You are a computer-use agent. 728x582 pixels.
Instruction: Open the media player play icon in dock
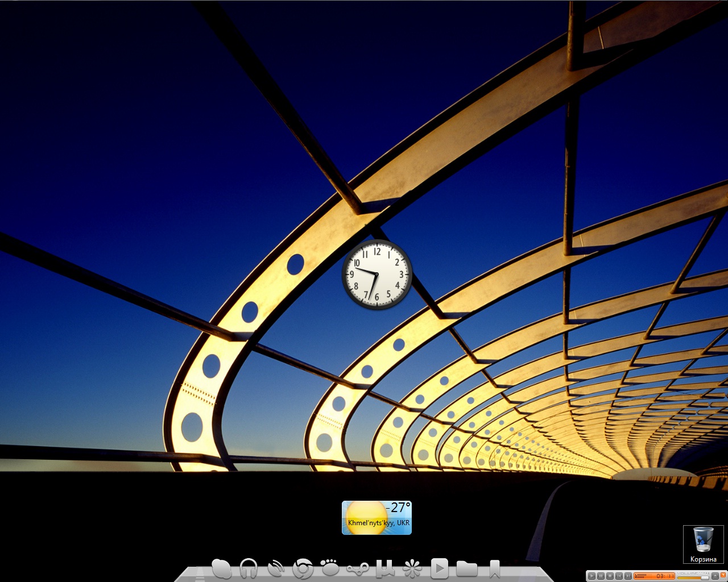point(439,568)
